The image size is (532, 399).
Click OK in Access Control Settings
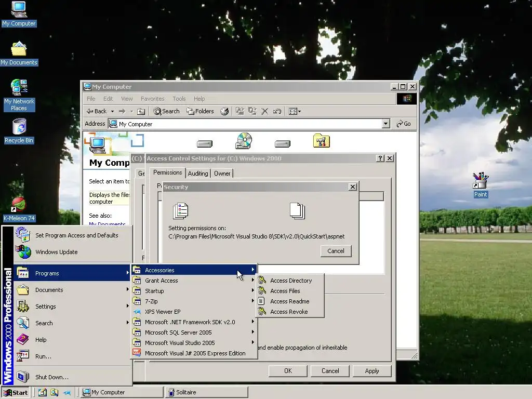(288, 371)
